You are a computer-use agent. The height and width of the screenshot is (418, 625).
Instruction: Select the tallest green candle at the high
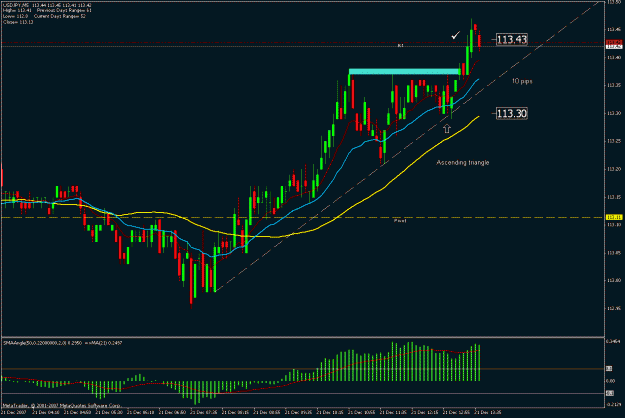click(x=471, y=39)
